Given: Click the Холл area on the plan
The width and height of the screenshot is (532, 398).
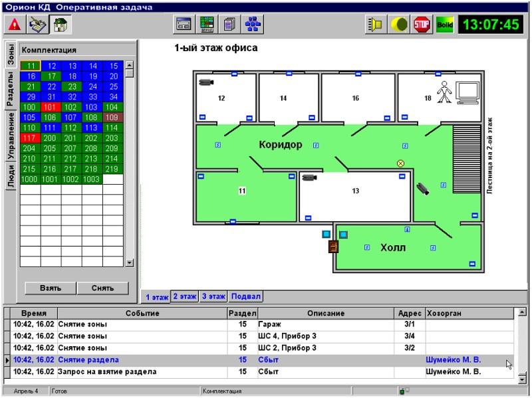Looking at the screenshot, I should [x=409, y=247].
